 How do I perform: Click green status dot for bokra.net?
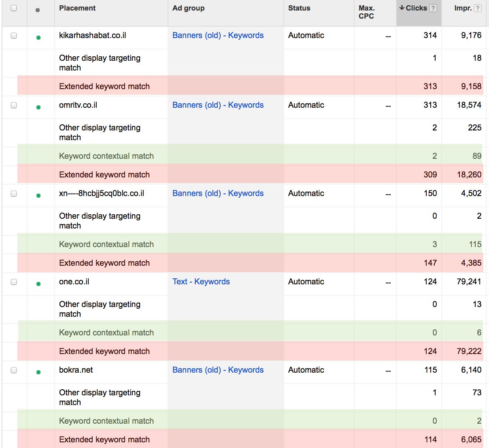(38, 372)
